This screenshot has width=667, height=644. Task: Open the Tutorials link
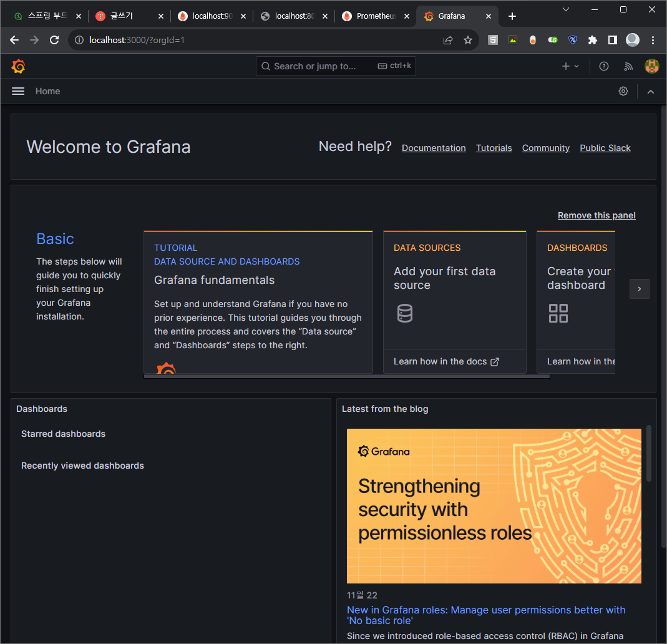point(494,148)
